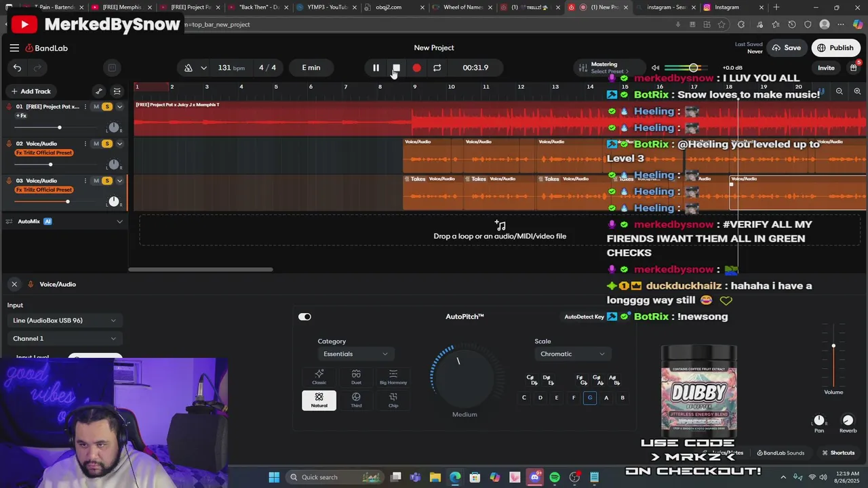Open the Chromatic scale dropdown
This screenshot has width=868, height=488.
click(572, 354)
